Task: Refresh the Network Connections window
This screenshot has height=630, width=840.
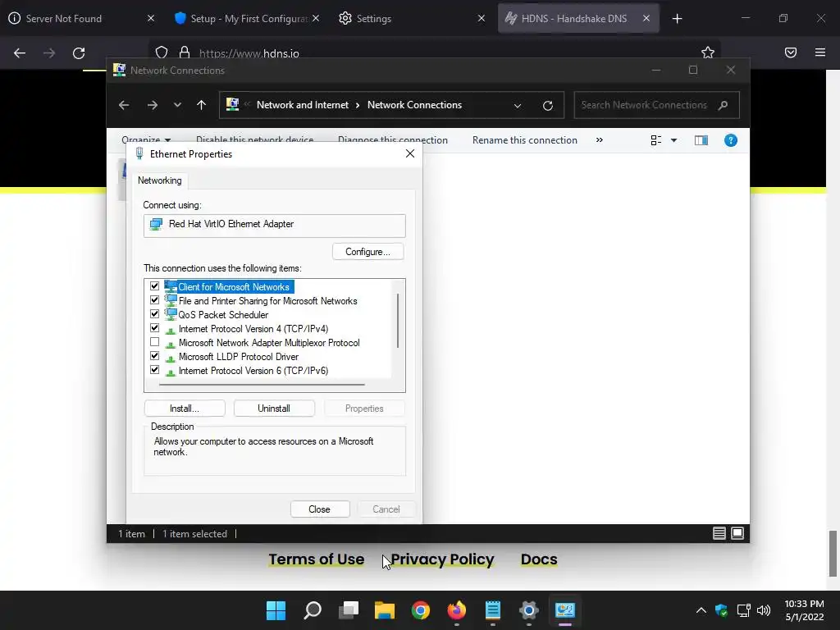Action: point(547,106)
